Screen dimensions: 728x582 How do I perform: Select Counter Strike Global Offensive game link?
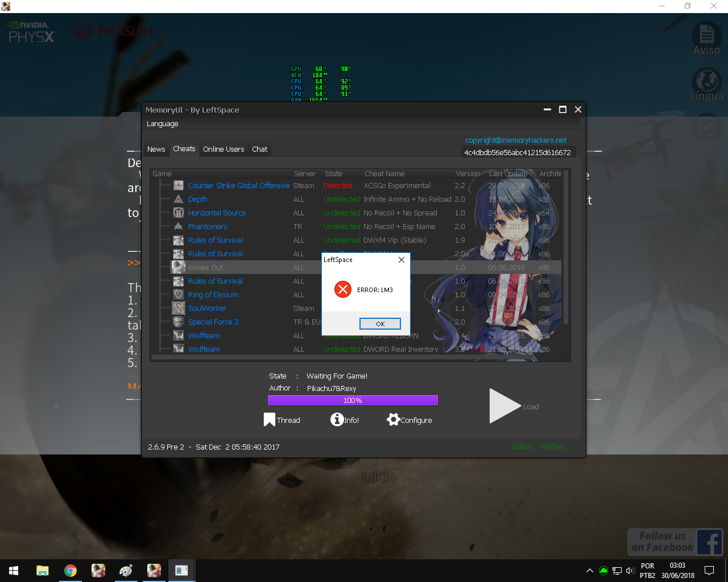(239, 186)
